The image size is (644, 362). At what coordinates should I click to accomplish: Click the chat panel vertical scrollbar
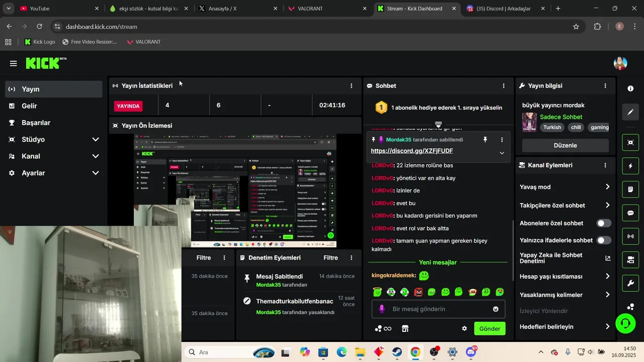(513, 250)
